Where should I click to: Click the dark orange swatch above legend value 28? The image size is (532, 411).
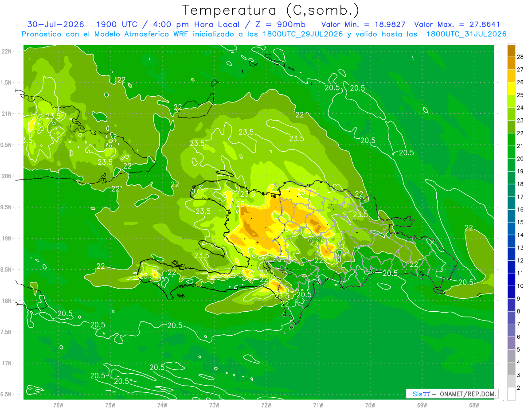click(511, 51)
